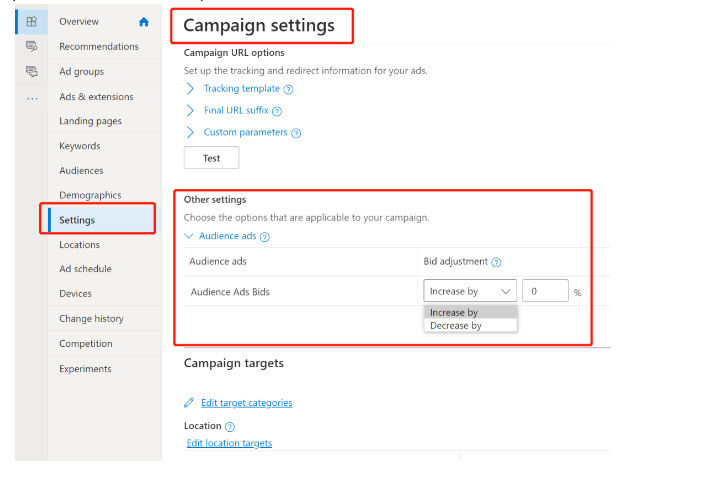
Task: Expand the Tracking template section
Action: pyautogui.click(x=190, y=89)
